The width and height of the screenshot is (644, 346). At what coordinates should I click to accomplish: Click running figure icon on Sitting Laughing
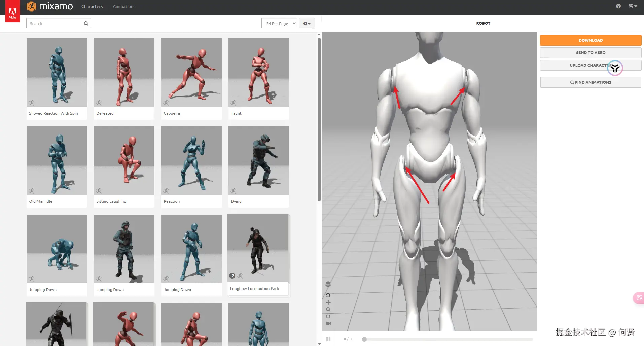[99, 191]
